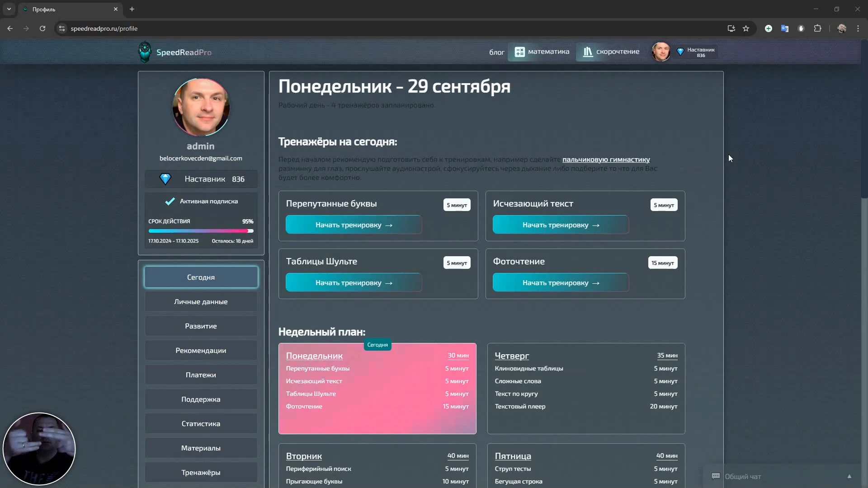The image size is (868, 488).
Task: Click Периферийный поиск row in Вторник
Action: pyautogui.click(x=377, y=469)
